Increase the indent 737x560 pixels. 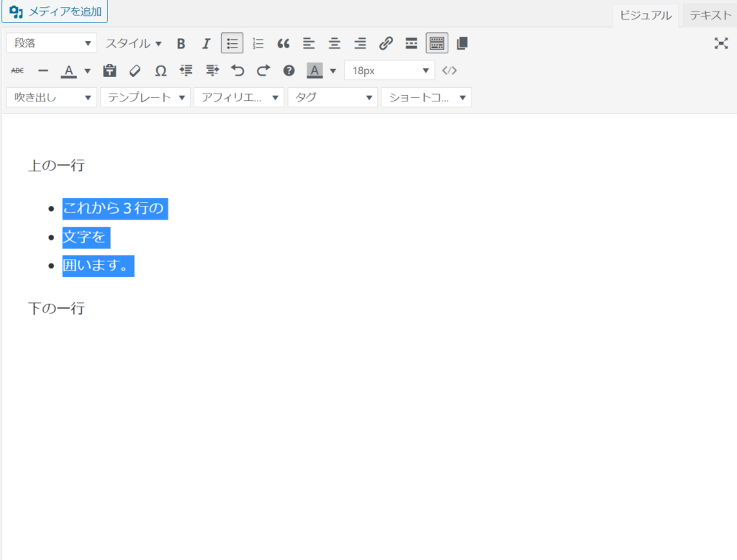tap(212, 71)
